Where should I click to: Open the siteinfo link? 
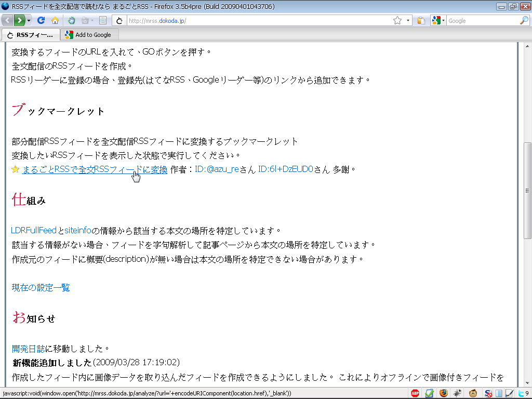pos(78,231)
